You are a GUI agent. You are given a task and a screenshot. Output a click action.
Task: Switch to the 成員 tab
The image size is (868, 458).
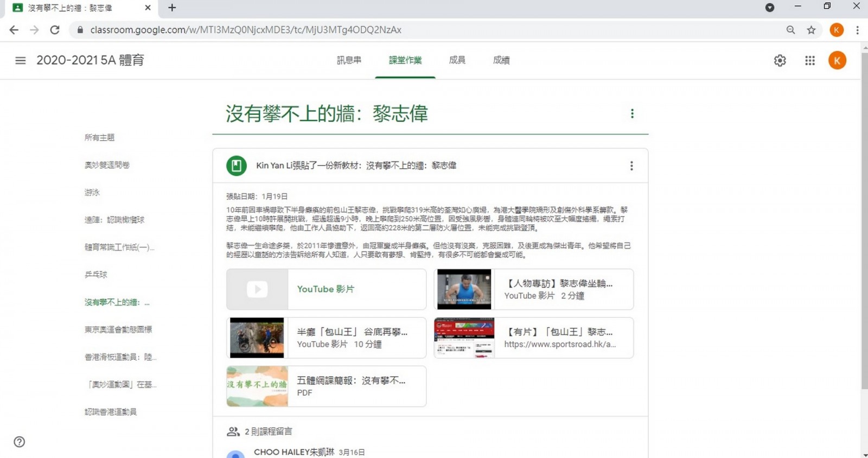point(457,60)
